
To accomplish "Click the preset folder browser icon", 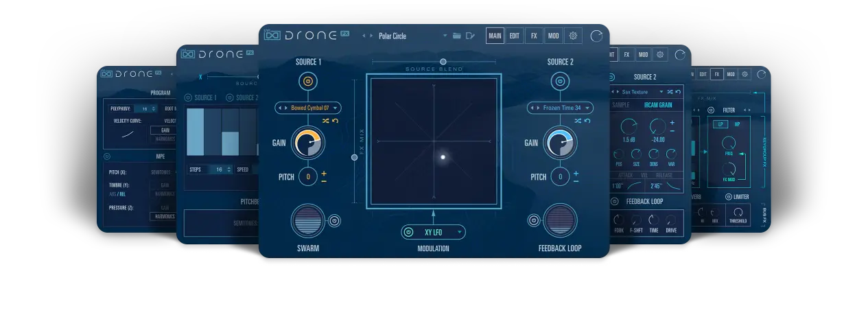I will pos(456,36).
